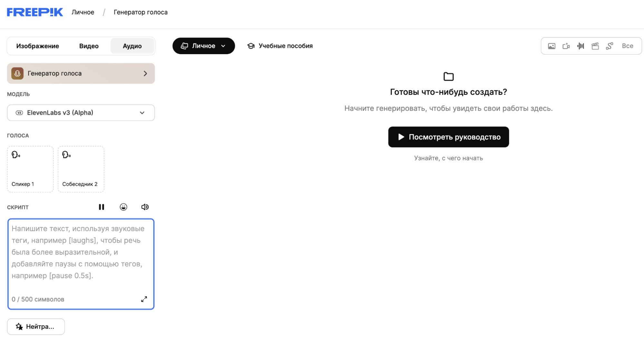Filter history by audio waveform icon
Screen dimensions: 644x340
pos(581,46)
